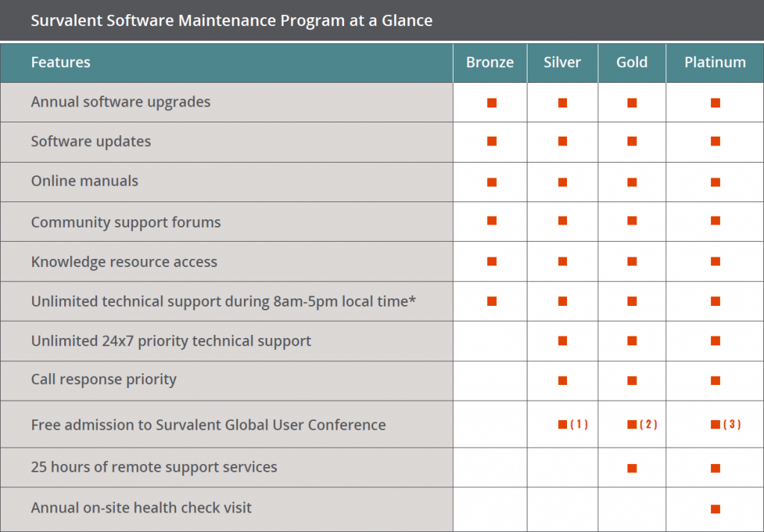Select the Platinum column header
Screen dimensions: 764x532
click(715, 63)
